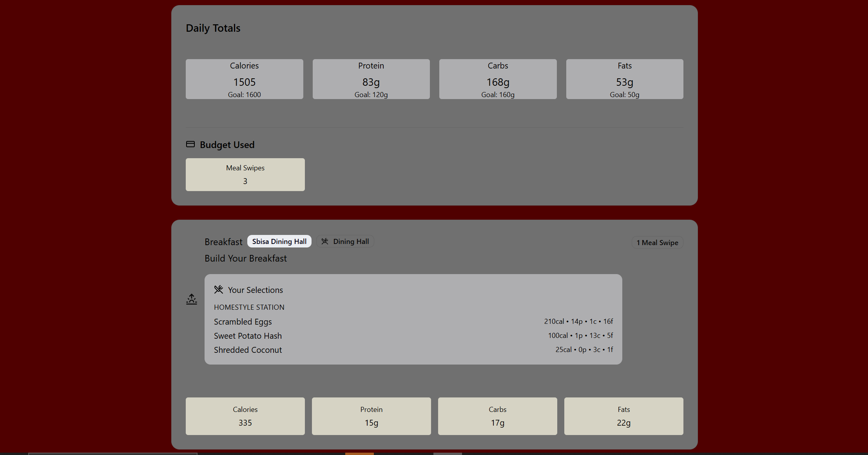Select the daily Carbs 168g card

click(498, 79)
